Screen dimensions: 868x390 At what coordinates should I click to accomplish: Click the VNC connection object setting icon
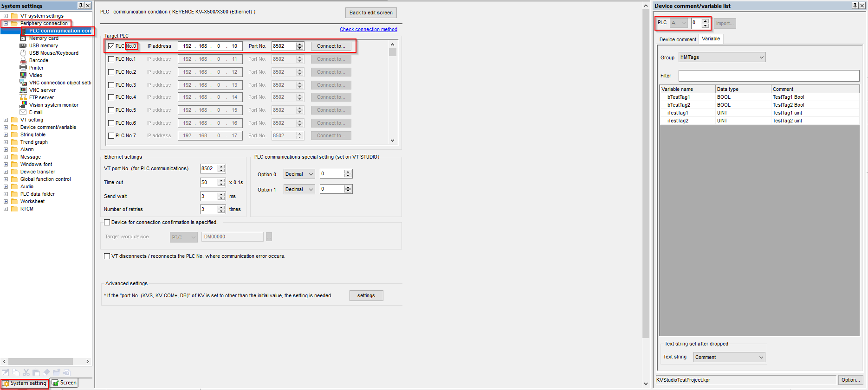point(23,83)
